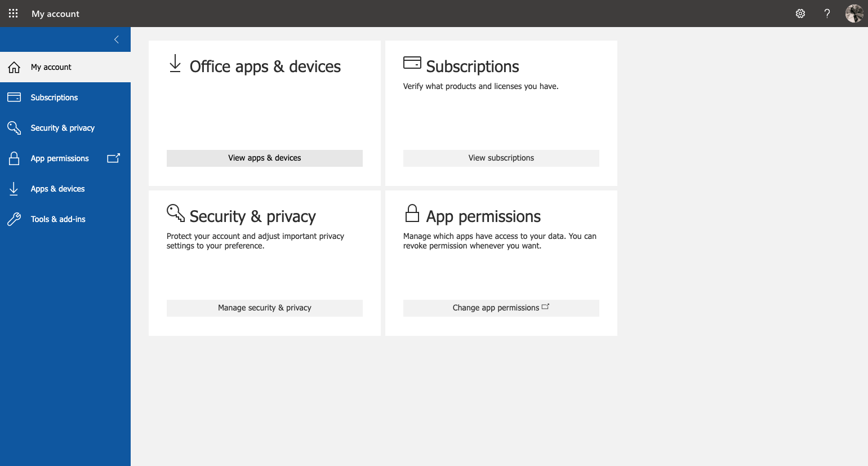Click the Office apps & devices heading

(265, 66)
